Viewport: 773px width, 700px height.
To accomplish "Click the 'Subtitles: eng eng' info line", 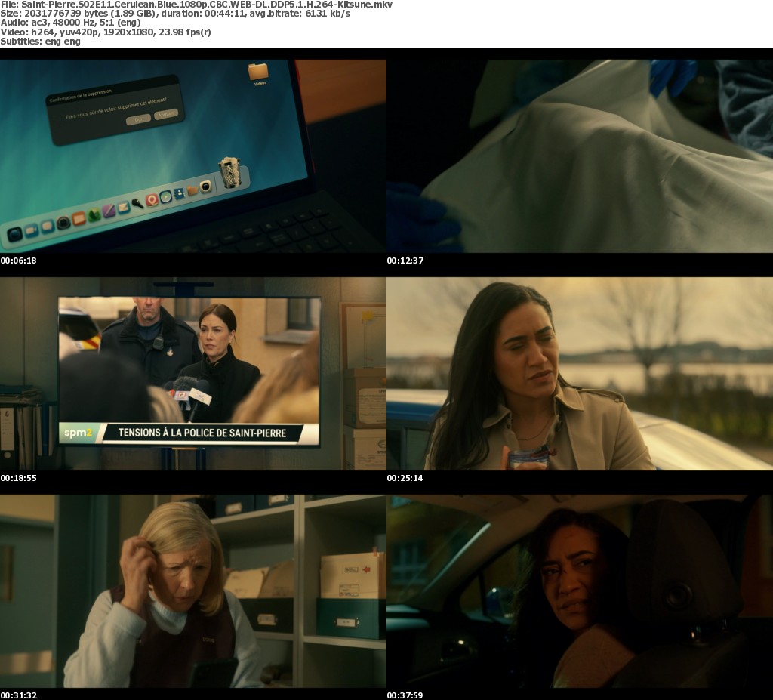I will tap(41, 42).
